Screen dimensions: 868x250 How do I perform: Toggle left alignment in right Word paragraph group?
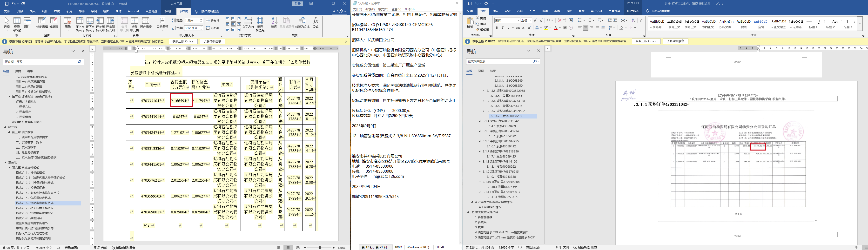click(580, 28)
